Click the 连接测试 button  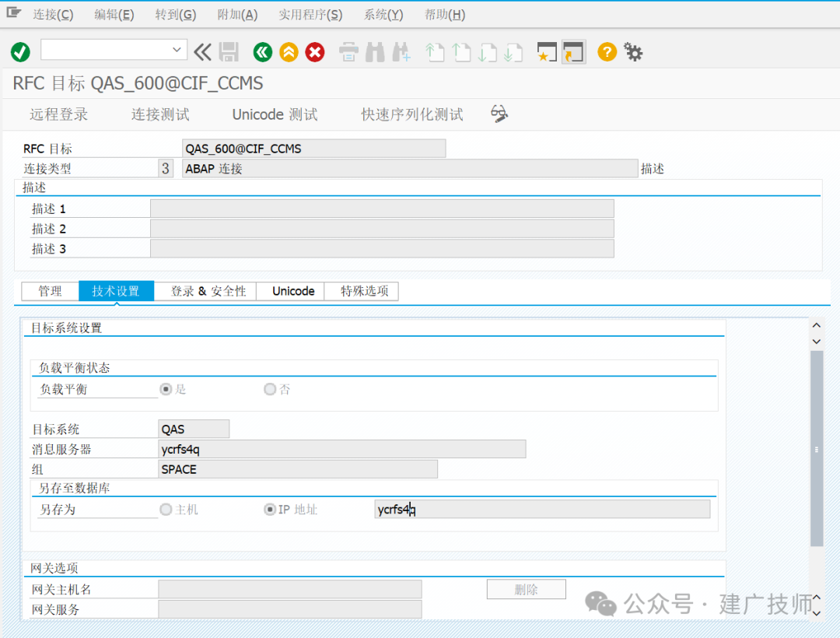pos(160,114)
